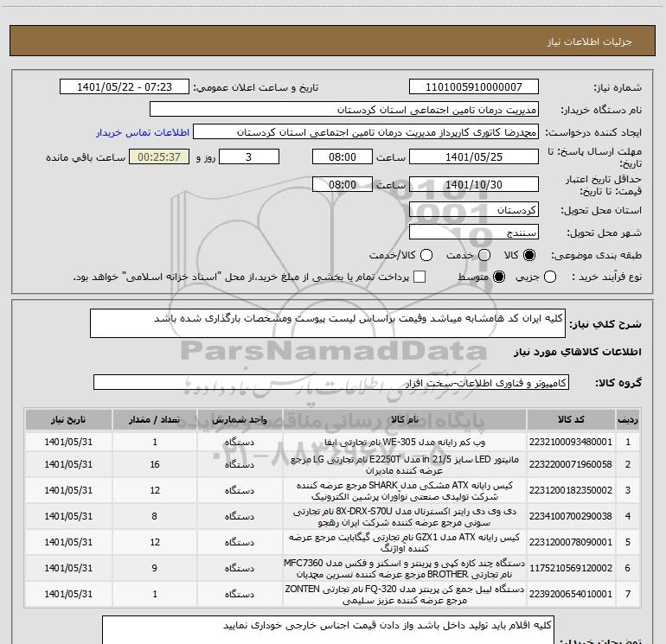Select product code 2231200182350002
This screenshot has width=666, height=644.
[571, 490]
